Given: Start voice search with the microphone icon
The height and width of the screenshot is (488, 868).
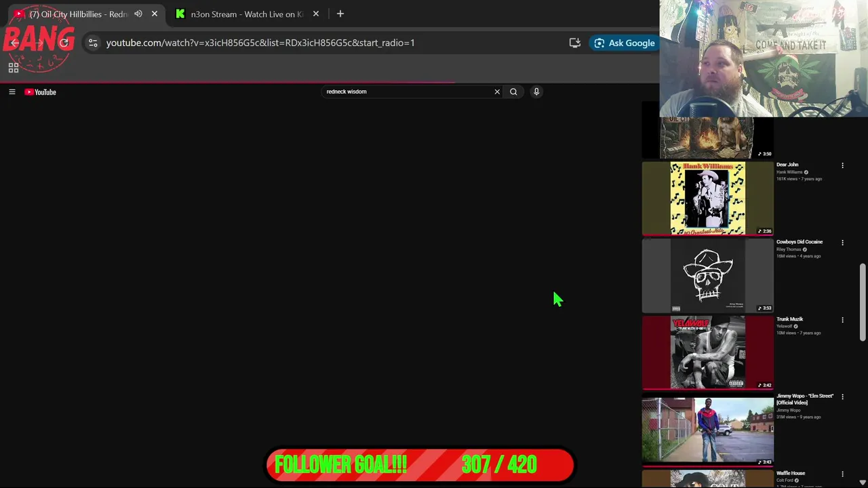Looking at the screenshot, I should [x=536, y=91].
